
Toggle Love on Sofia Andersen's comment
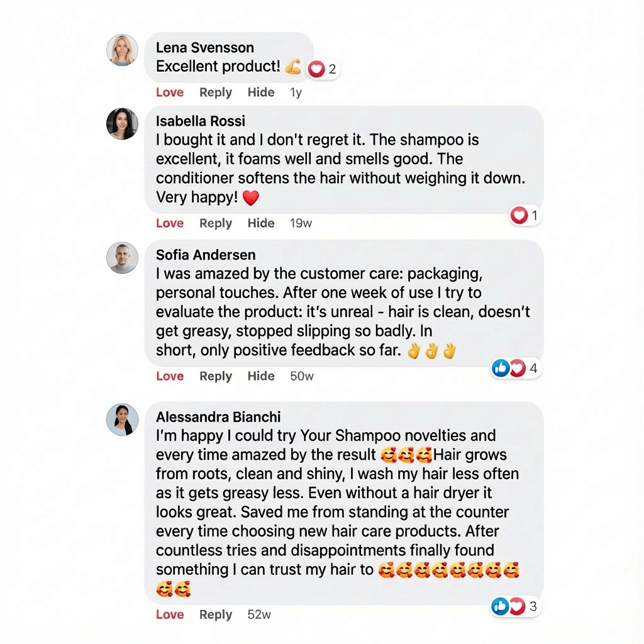coord(170,376)
